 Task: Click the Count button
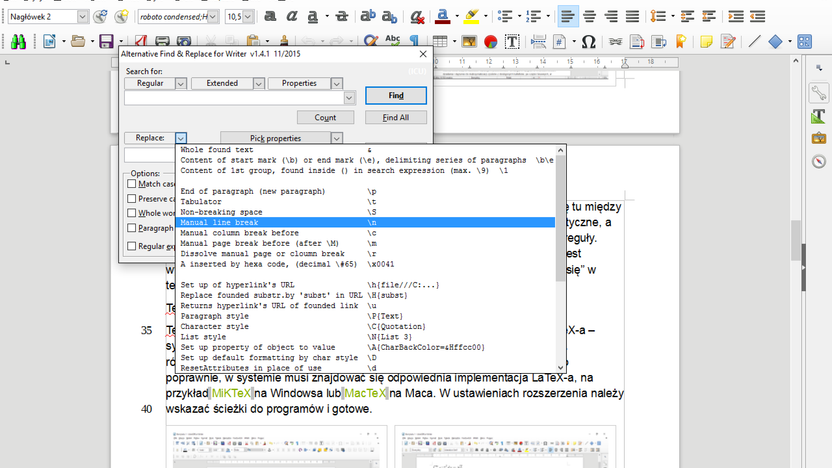coord(325,117)
